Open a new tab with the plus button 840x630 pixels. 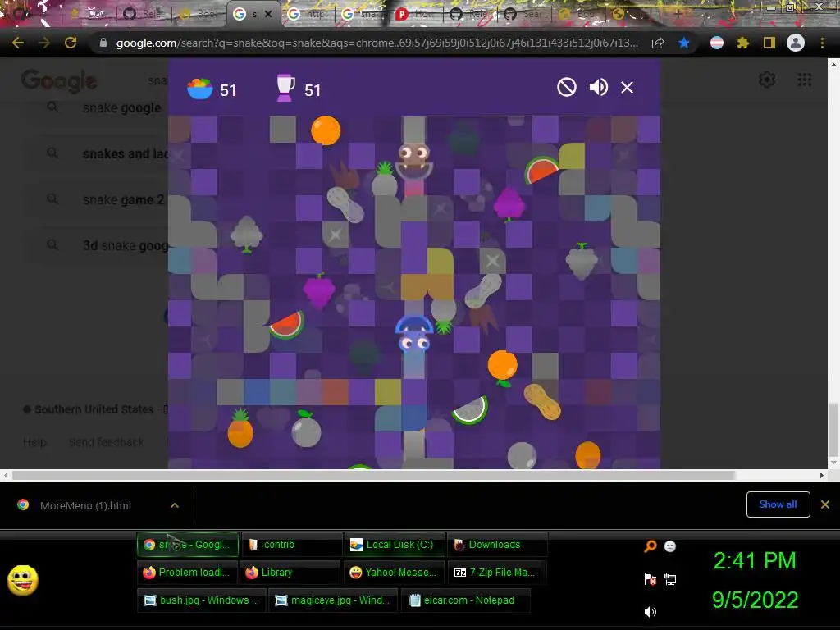(678, 14)
